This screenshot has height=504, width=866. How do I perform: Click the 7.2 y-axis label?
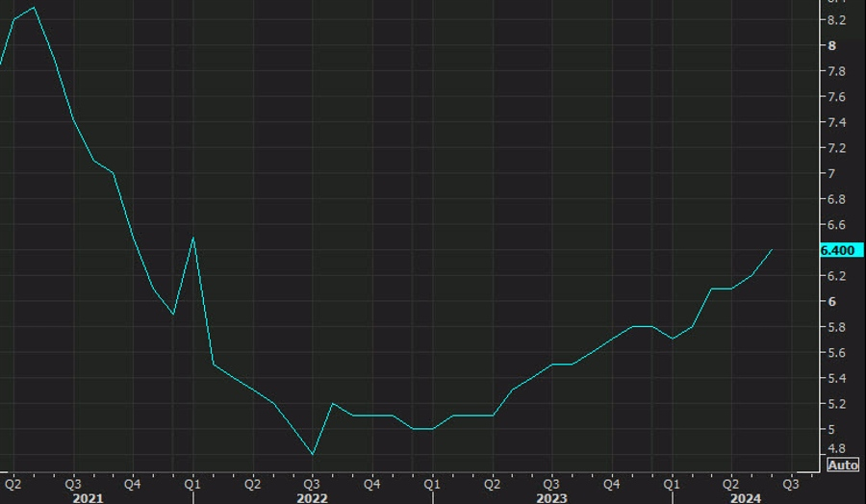click(836, 148)
